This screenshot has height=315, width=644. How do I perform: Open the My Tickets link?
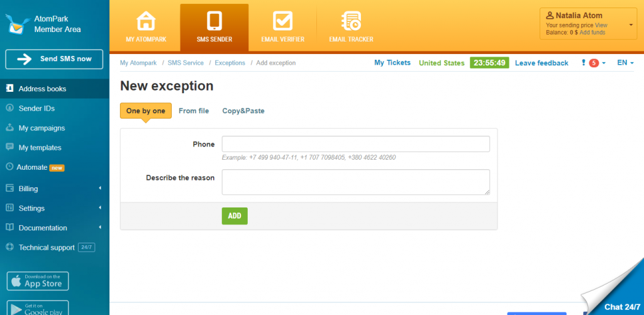pyautogui.click(x=392, y=63)
